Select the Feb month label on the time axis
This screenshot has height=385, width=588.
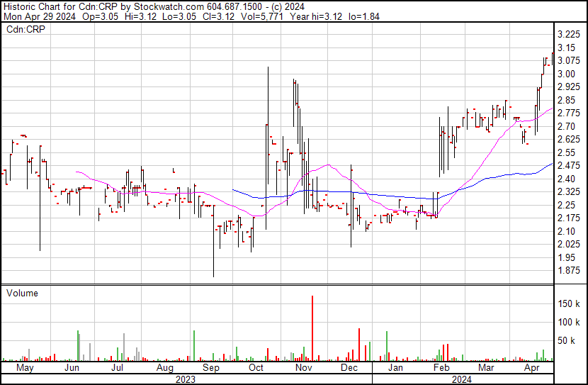point(441,369)
